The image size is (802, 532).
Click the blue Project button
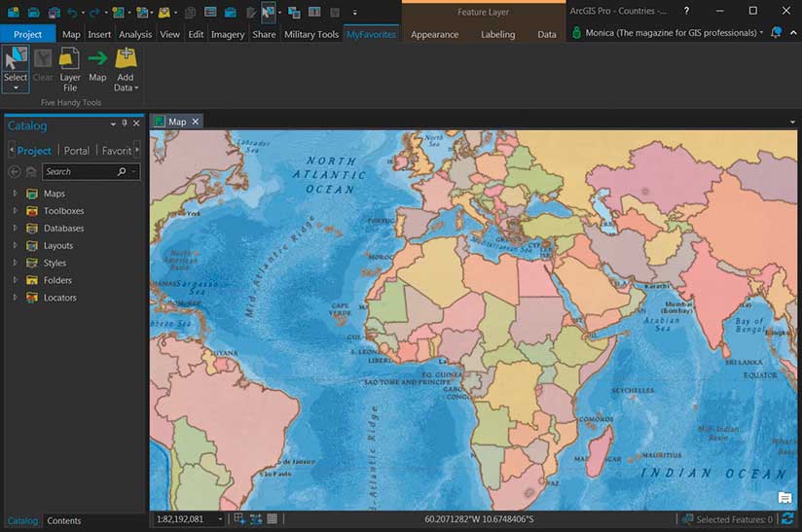tap(28, 34)
